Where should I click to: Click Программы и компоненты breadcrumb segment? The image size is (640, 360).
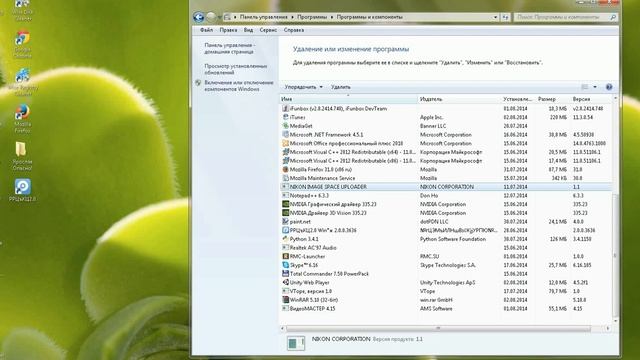[x=369, y=17]
